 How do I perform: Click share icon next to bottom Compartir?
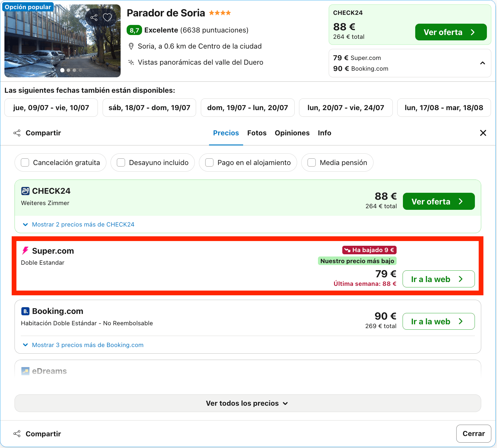[17, 434]
